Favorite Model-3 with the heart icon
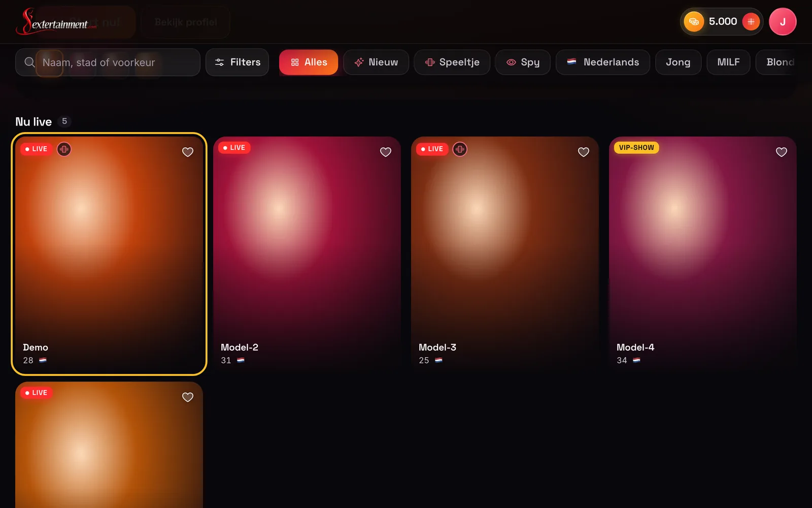The width and height of the screenshot is (812, 508). click(x=584, y=152)
